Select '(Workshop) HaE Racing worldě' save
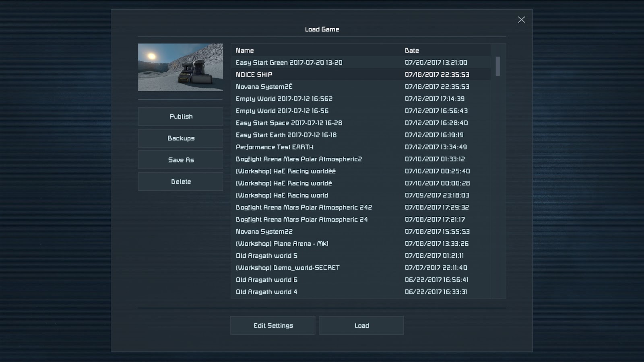 [x=361, y=183]
